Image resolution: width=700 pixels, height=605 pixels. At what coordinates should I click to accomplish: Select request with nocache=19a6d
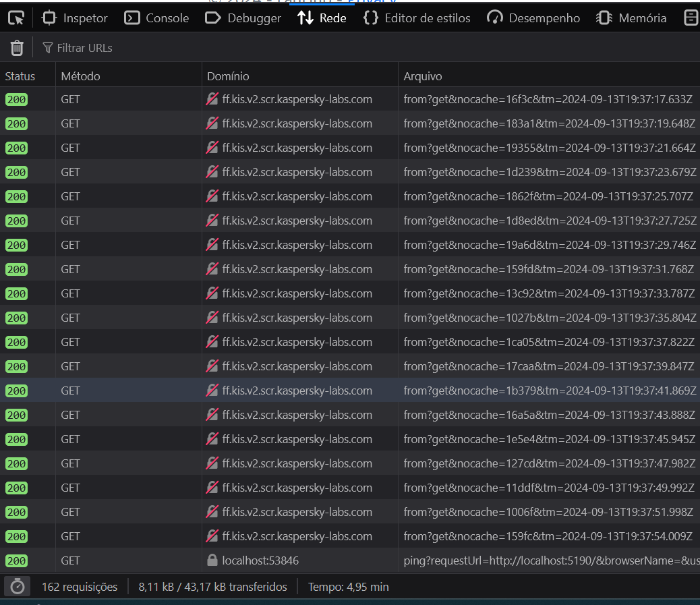click(350, 245)
